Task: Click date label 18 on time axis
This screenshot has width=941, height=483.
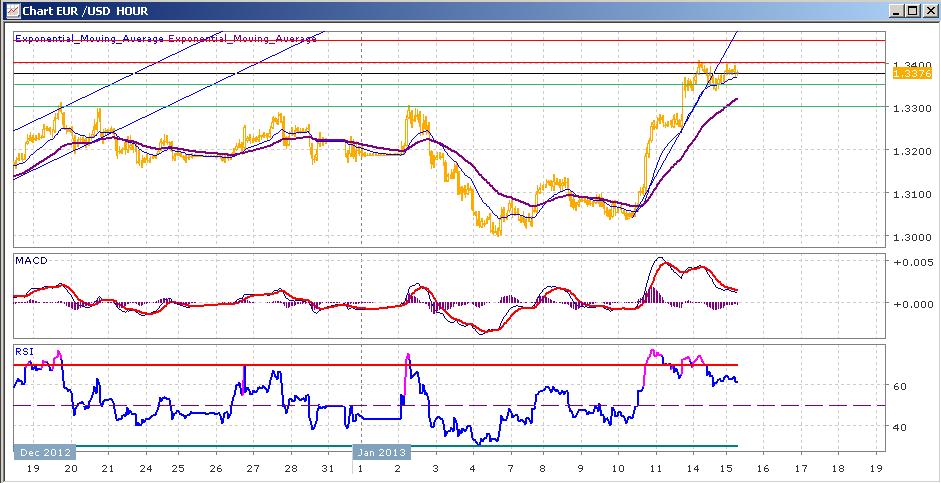Action: (839, 469)
